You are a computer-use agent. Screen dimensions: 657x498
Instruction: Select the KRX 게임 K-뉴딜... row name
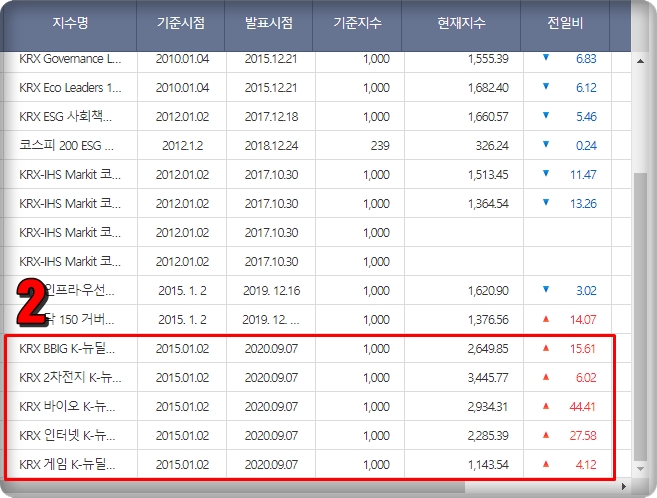pyautogui.click(x=67, y=464)
